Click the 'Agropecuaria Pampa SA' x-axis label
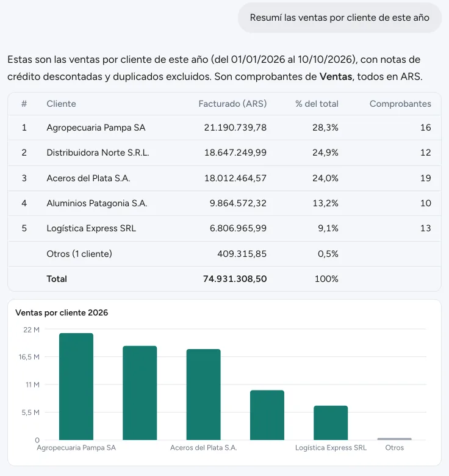Image resolution: width=449 pixels, height=476 pixels. [x=76, y=448]
